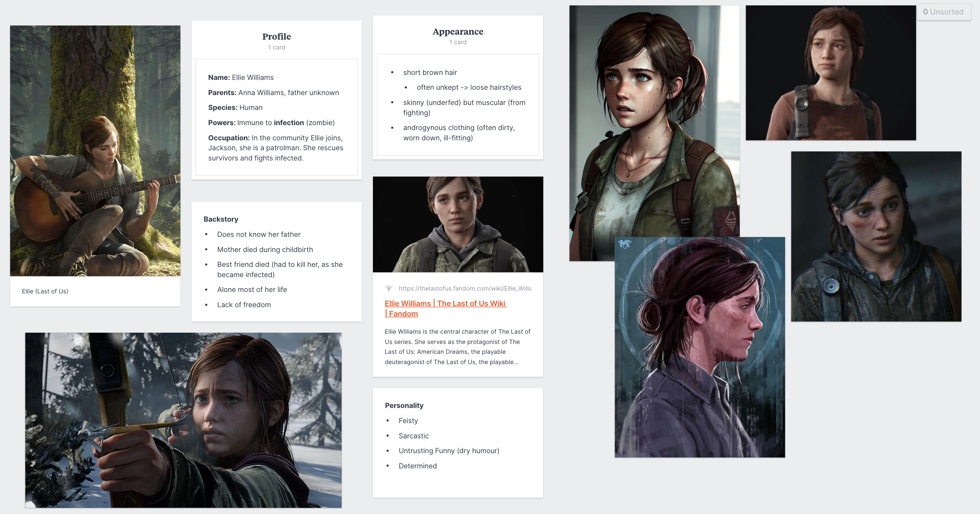This screenshot has height=514, width=980.
Task: Select the bow and arrow snow image
Action: 183,420
